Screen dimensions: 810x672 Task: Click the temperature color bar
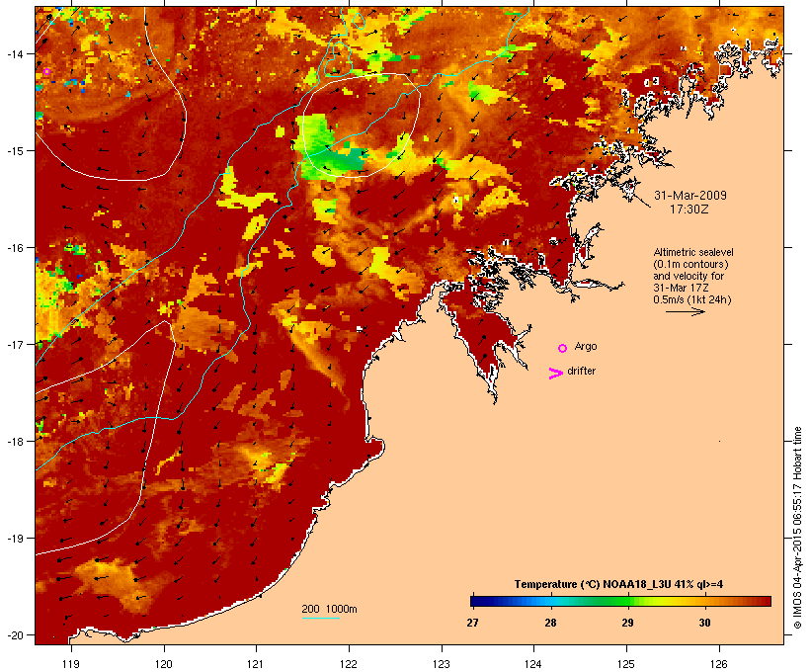click(x=620, y=601)
